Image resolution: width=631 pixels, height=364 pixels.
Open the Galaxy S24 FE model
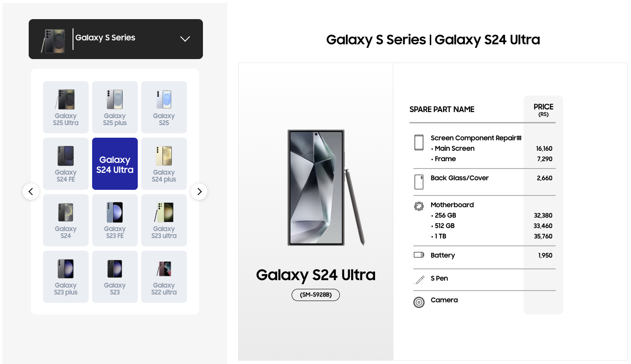(x=66, y=164)
